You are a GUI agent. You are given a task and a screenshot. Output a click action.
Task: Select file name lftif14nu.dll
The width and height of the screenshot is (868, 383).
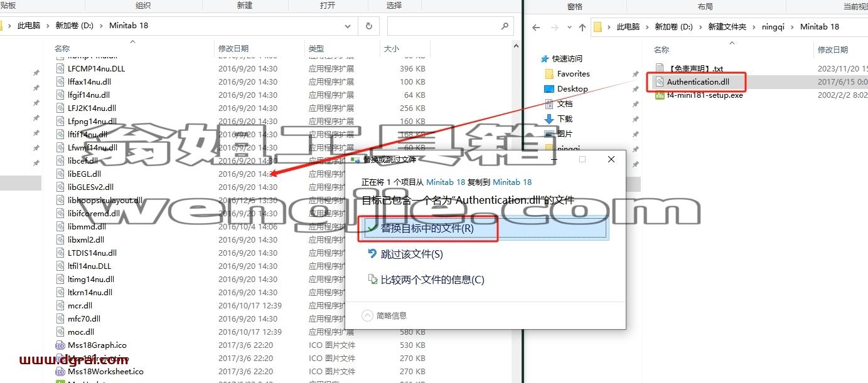coord(88,134)
